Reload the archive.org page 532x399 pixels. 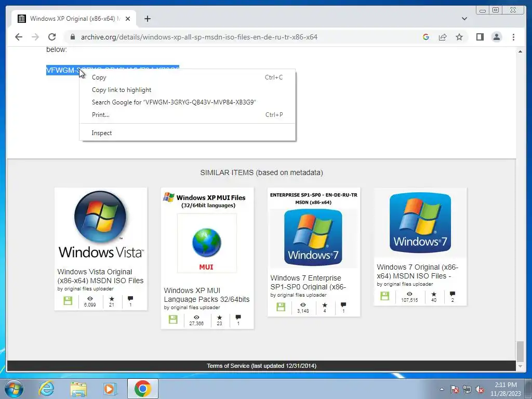[x=52, y=37]
